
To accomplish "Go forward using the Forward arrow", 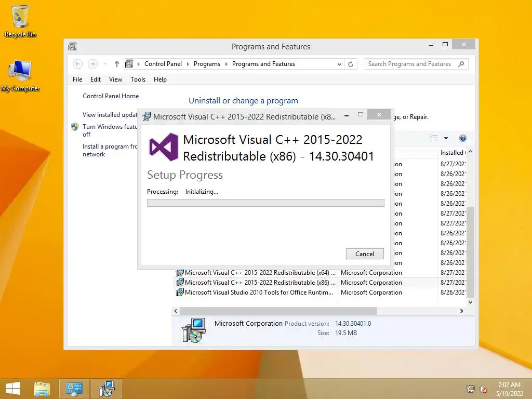I will pyautogui.click(x=92, y=64).
